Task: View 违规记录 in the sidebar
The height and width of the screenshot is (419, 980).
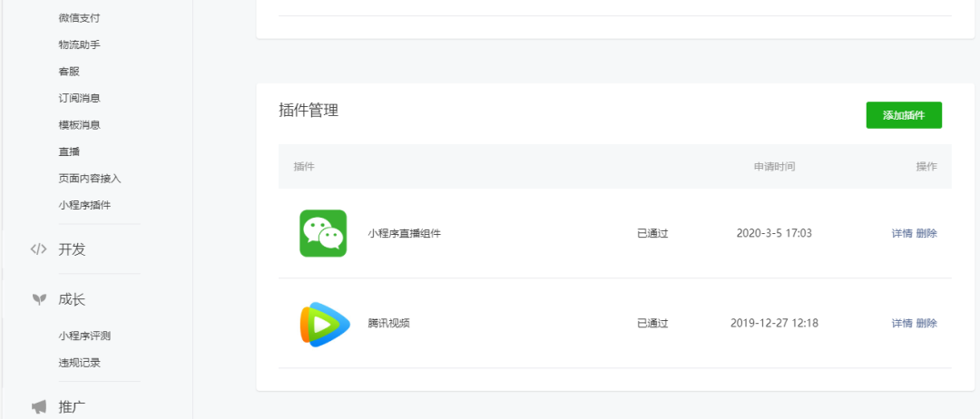Action: point(79,363)
